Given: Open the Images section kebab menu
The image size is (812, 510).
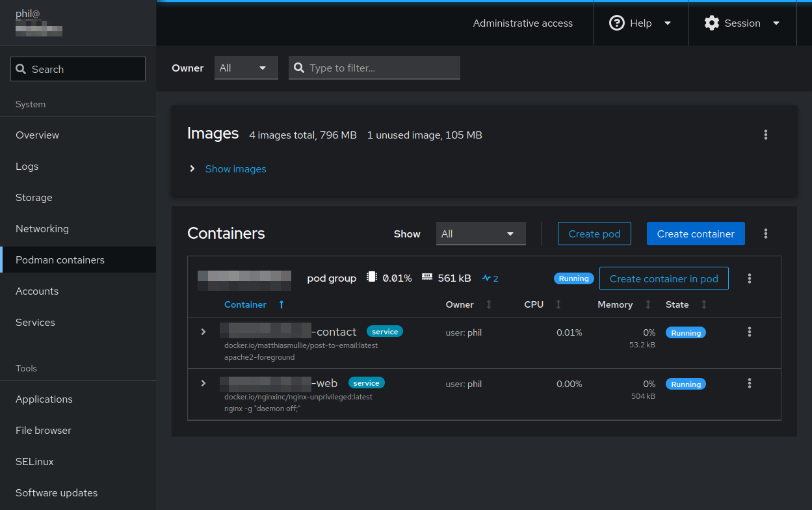Looking at the screenshot, I should [765, 135].
